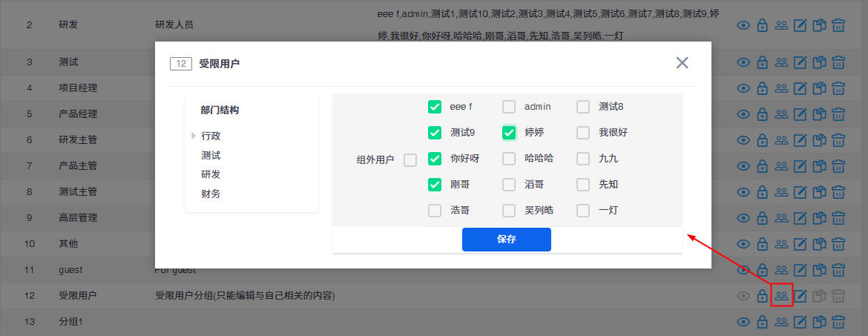Open permissions lock icon for row 13 分组1

click(762, 322)
